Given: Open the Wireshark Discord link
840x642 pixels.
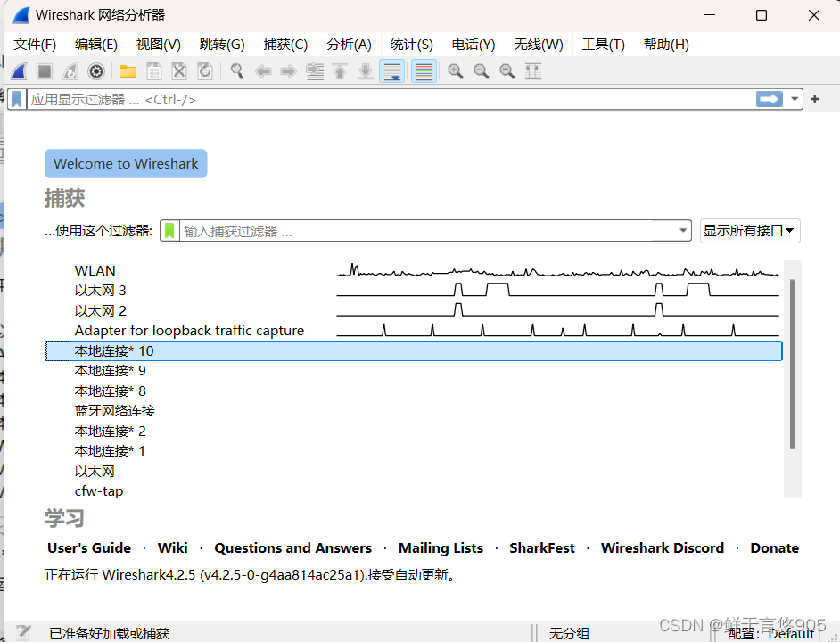Looking at the screenshot, I should coord(663,548).
